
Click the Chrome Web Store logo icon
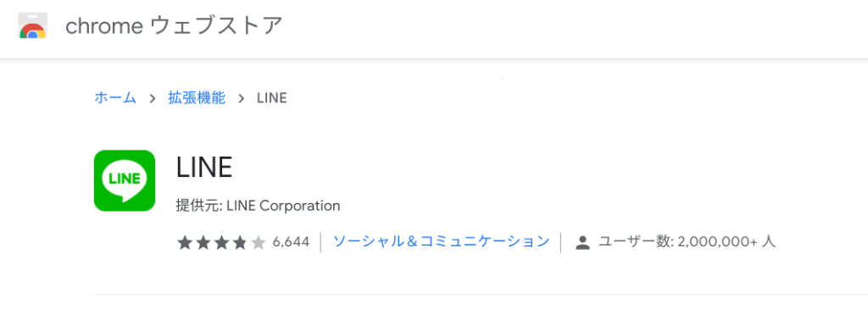[33, 26]
